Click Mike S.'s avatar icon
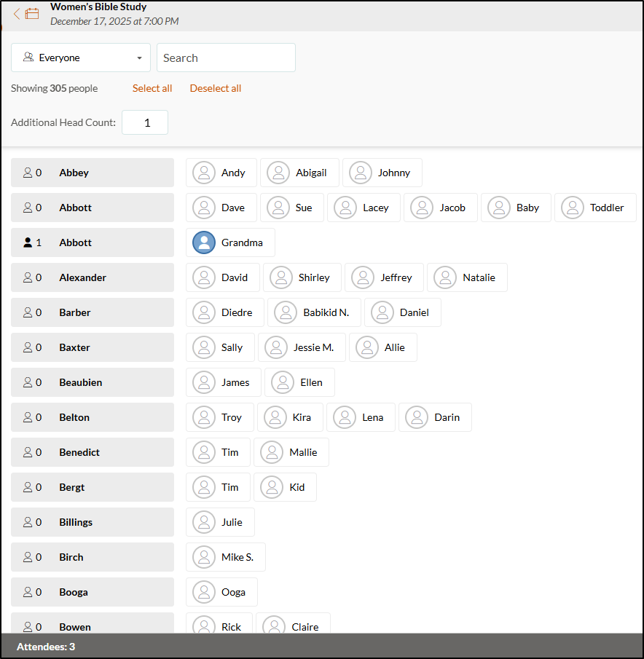This screenshot has width=644, height=659. coord(204,556)
